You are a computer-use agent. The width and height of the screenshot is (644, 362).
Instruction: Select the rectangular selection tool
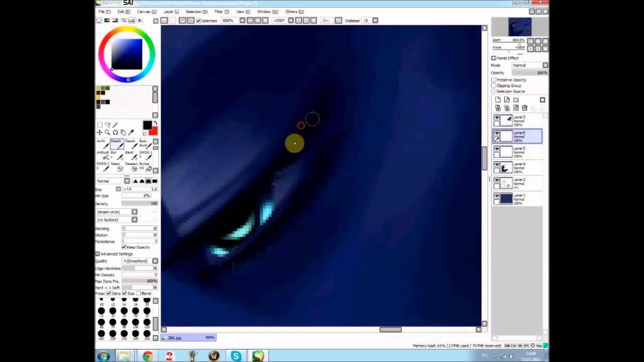(x=100, y=124)
